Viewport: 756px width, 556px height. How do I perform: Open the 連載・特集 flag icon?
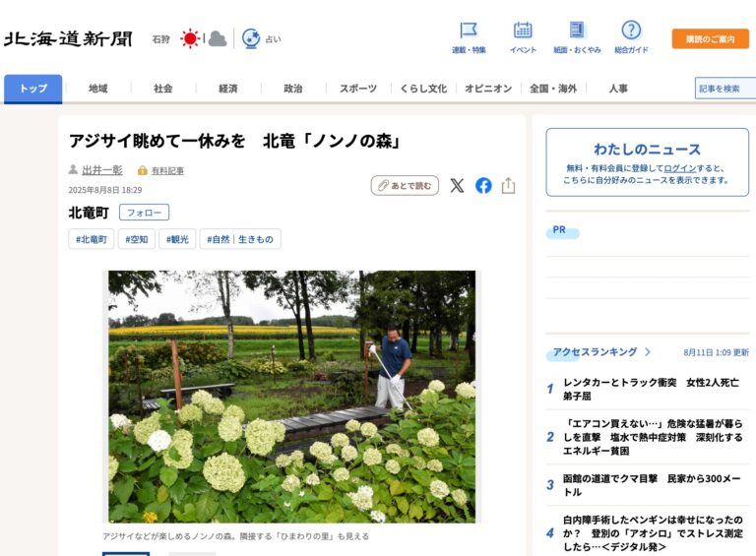pos(469,31)
